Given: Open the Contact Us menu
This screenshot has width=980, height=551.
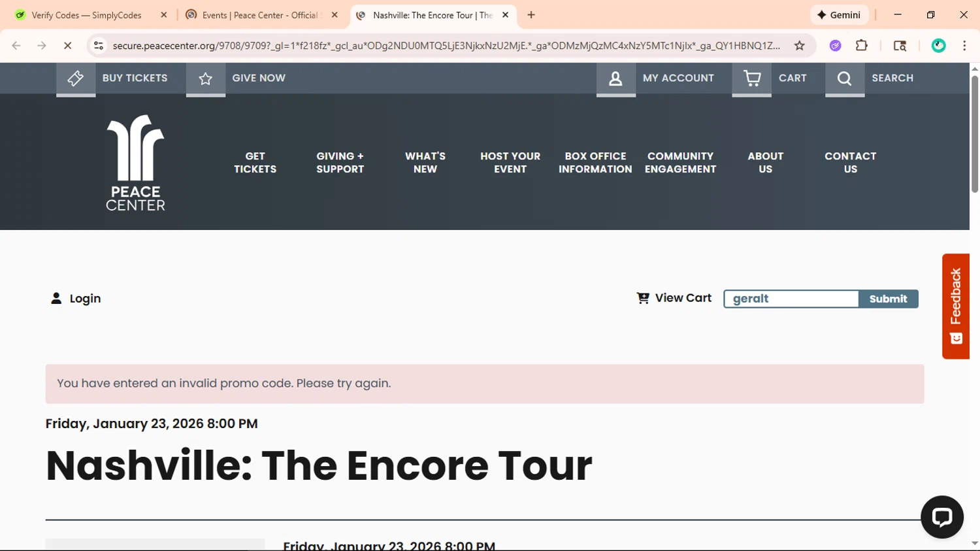Looking at the screenshot, I should (x=851, y=163).
